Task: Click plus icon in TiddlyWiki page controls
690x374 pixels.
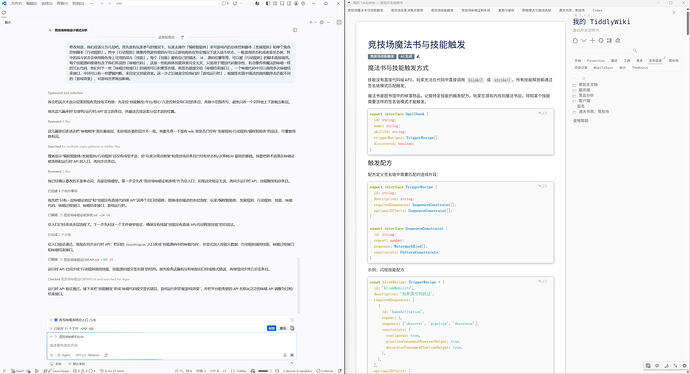Action: coord(592,40)
